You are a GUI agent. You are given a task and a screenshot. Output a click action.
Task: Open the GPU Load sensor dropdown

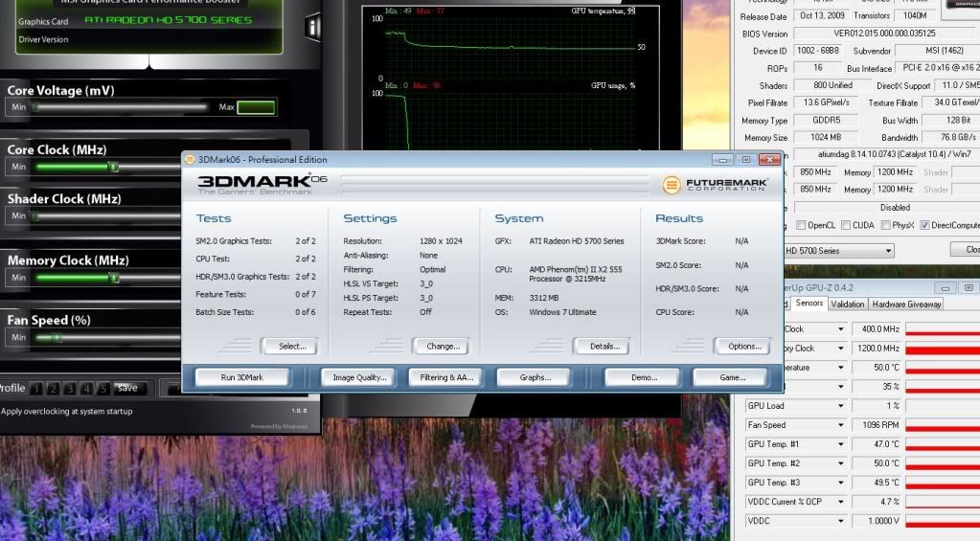841,405
